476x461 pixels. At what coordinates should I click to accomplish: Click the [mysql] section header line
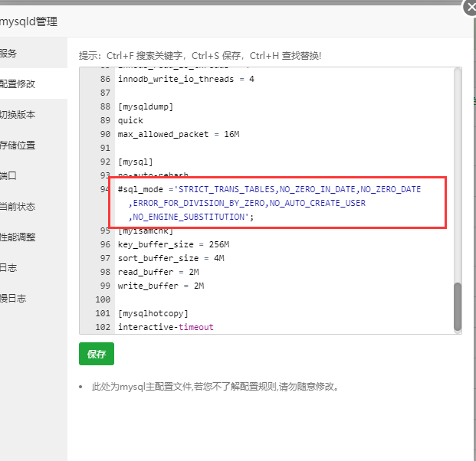click(135, 162)
